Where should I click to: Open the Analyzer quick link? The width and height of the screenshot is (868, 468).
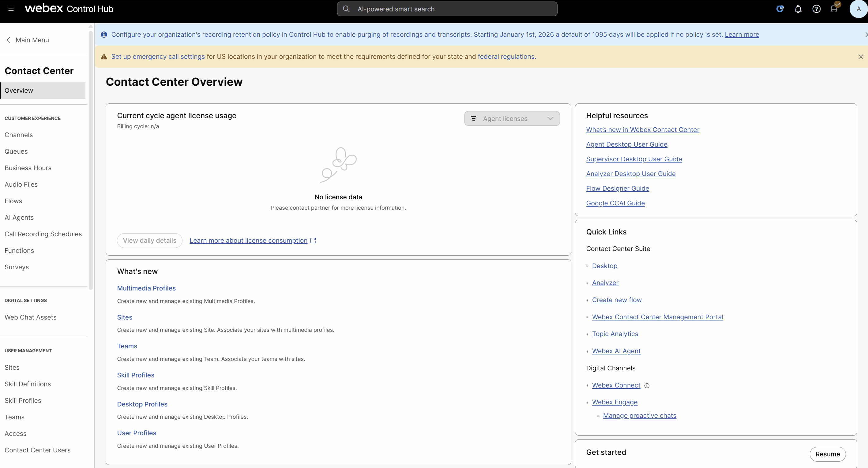tap(605, 283)
